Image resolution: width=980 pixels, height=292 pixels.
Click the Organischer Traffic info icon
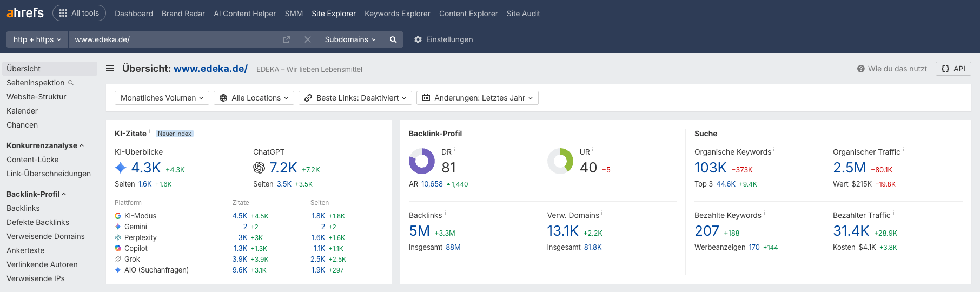point(903,150)
